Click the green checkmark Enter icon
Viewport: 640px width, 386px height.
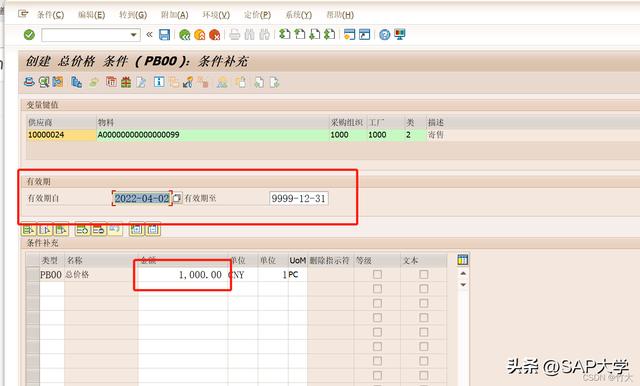(x=29, y=35)
